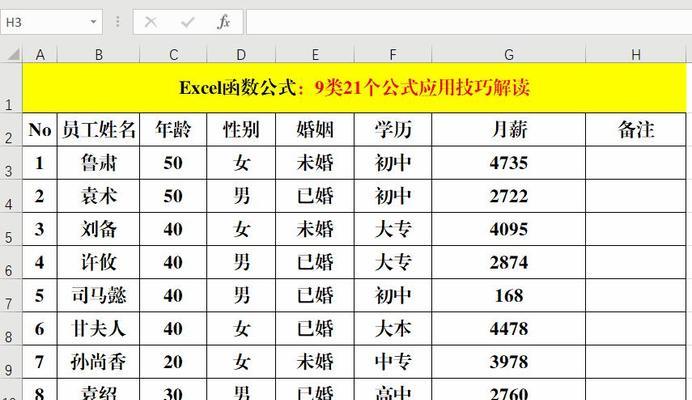Click the 性别 cell in 鲁肃 row
The width and height of the screenshot is (692, 400).
[x=241, y=162]
